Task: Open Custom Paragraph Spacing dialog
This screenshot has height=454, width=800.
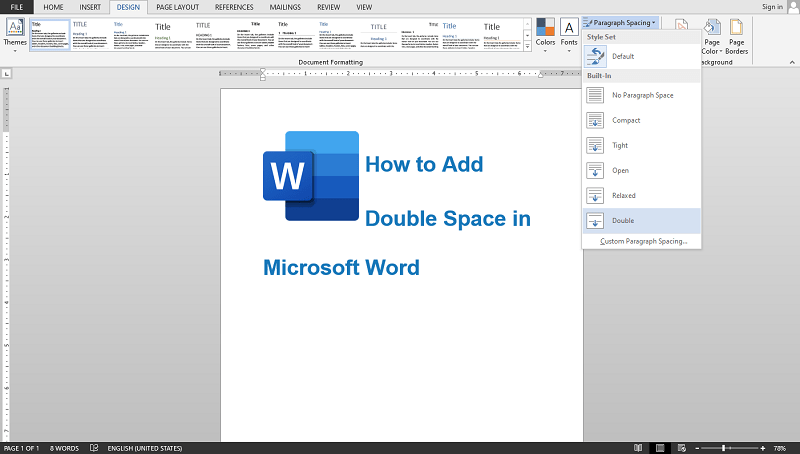Action: pyautogui.click(x=642, y=241)
